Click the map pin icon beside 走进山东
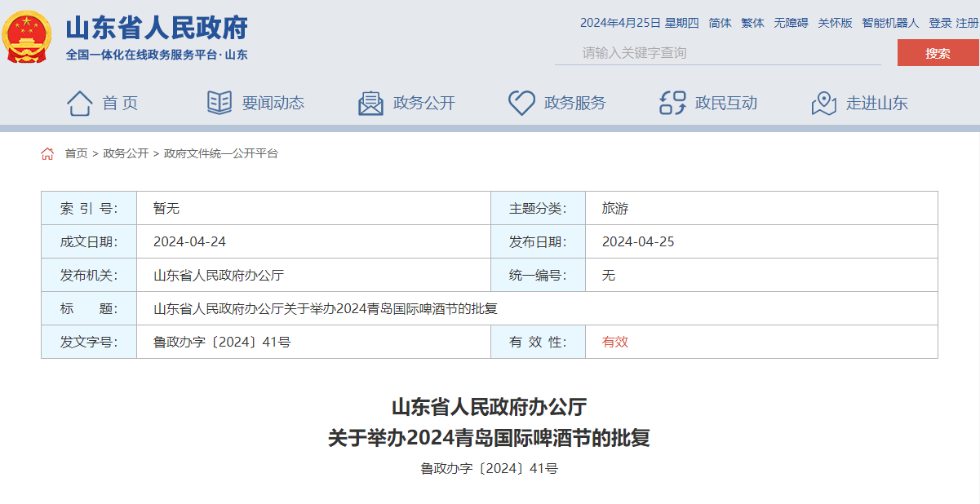 coord(824,103)
